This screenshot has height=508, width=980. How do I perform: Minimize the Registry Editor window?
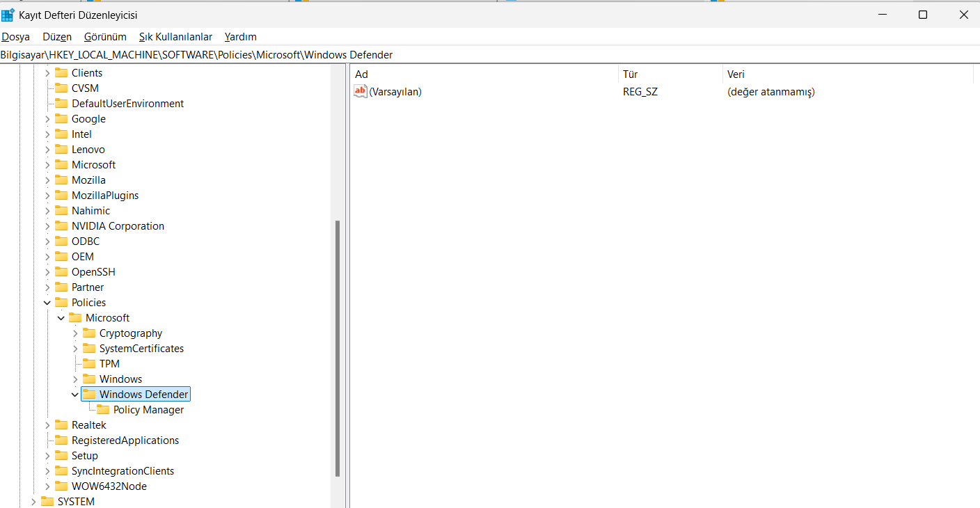point(882,15)
